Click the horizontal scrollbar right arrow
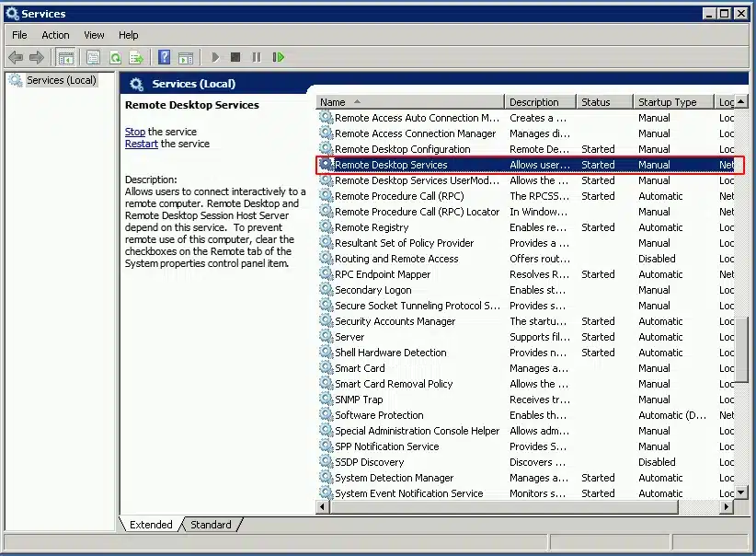This screenshot has height=556, width=756. point(727,507)
